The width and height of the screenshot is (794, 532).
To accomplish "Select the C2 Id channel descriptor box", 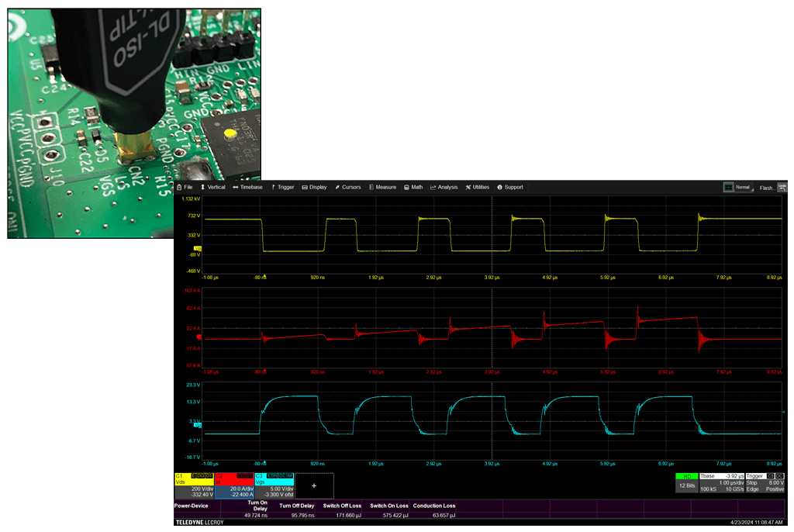I will 234,485.
